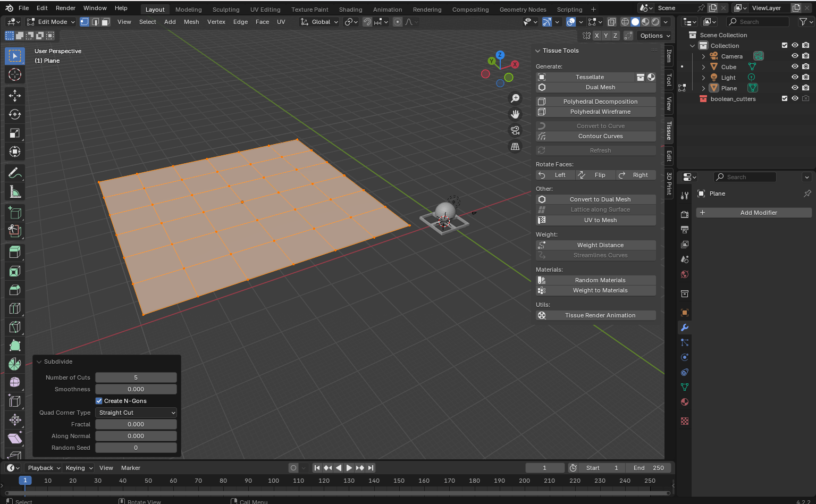Hide the Plane object in viewport
Viewport: 816px width, 504px height.
tap(795, 88)
